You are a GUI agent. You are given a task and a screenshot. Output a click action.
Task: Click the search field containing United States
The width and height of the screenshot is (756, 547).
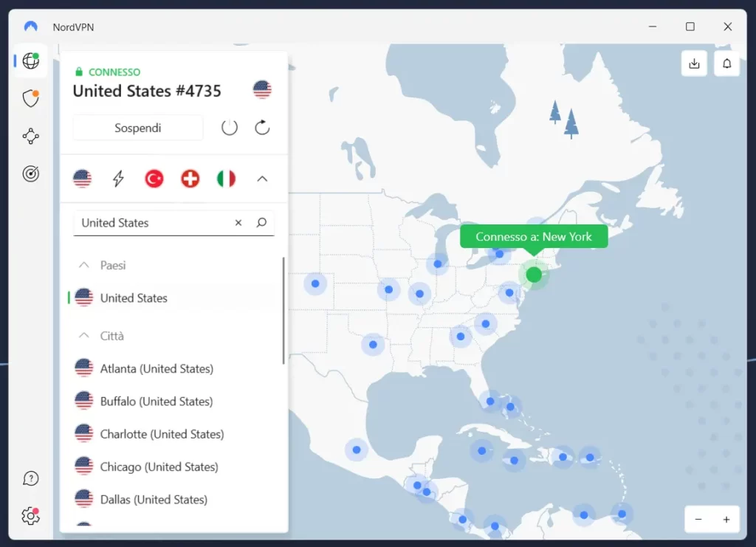point(173,223)
